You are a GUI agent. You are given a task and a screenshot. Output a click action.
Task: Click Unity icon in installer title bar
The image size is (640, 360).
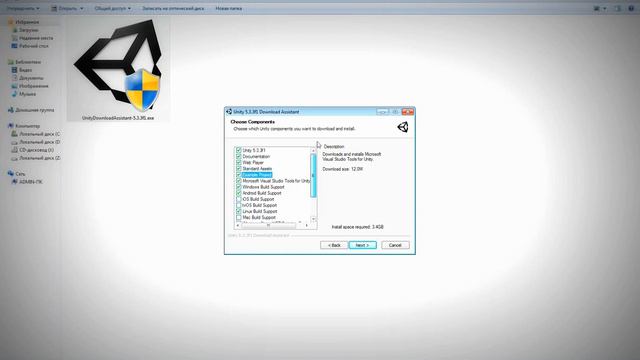tap(229, 111)
